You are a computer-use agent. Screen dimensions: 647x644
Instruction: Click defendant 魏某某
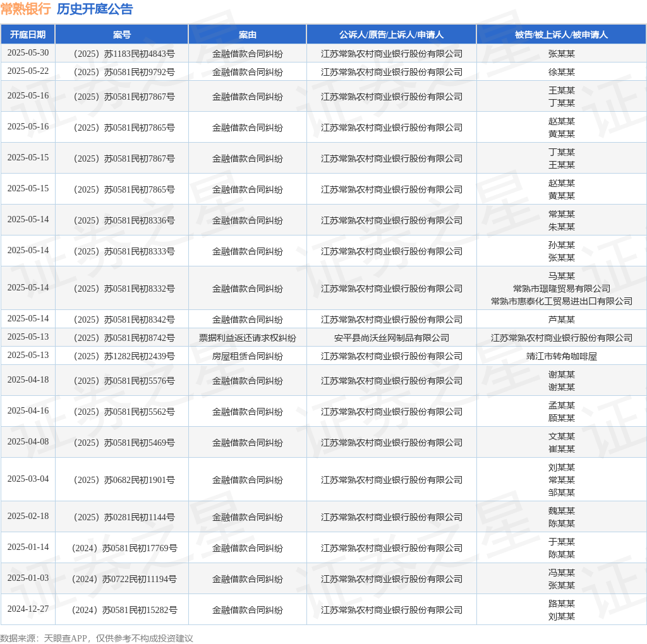(x=561, y=511)
